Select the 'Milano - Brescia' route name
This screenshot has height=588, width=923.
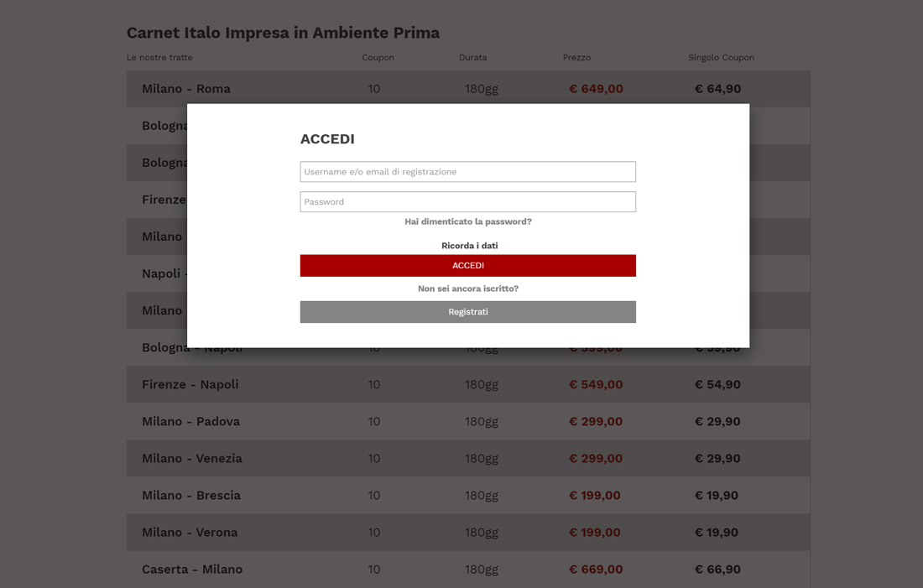click(x=191, y=496)
